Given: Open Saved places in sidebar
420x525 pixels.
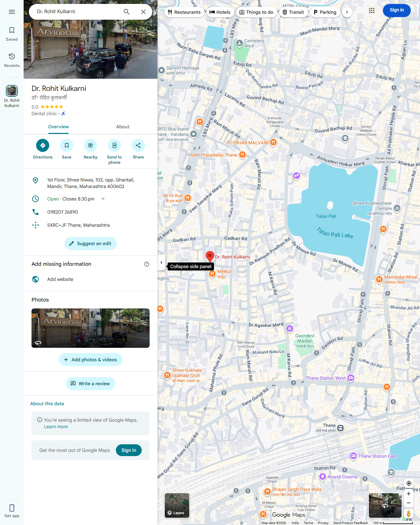Looking at the screenshot, I should [12, 34].
